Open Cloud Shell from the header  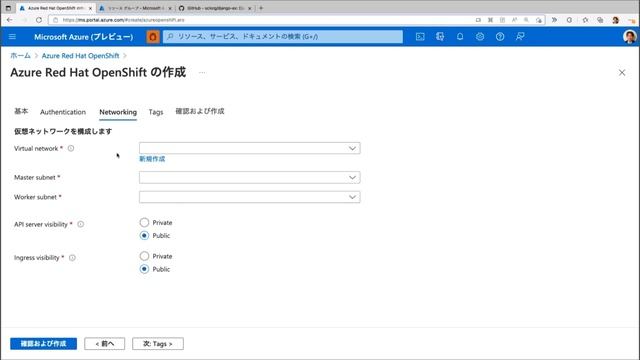[x=420, y=37]
